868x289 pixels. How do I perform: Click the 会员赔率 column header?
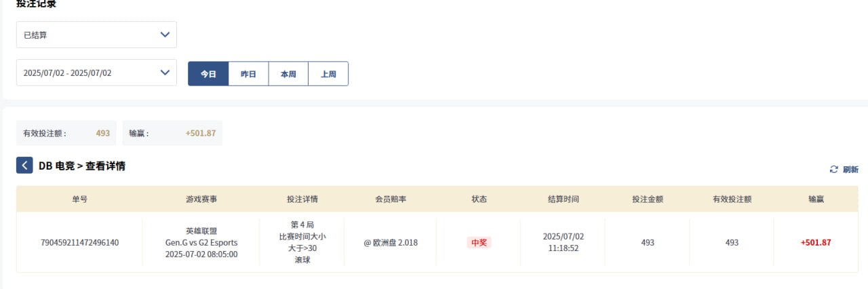coord(391,199)
